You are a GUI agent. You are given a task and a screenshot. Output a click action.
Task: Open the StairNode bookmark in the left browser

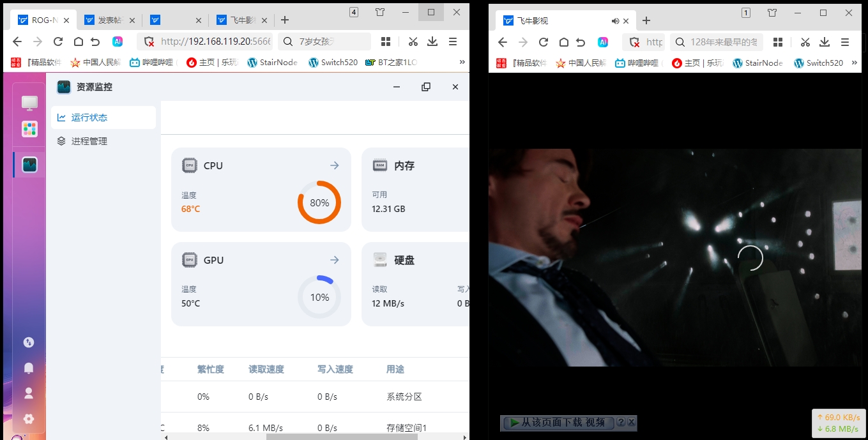point(272,63)
